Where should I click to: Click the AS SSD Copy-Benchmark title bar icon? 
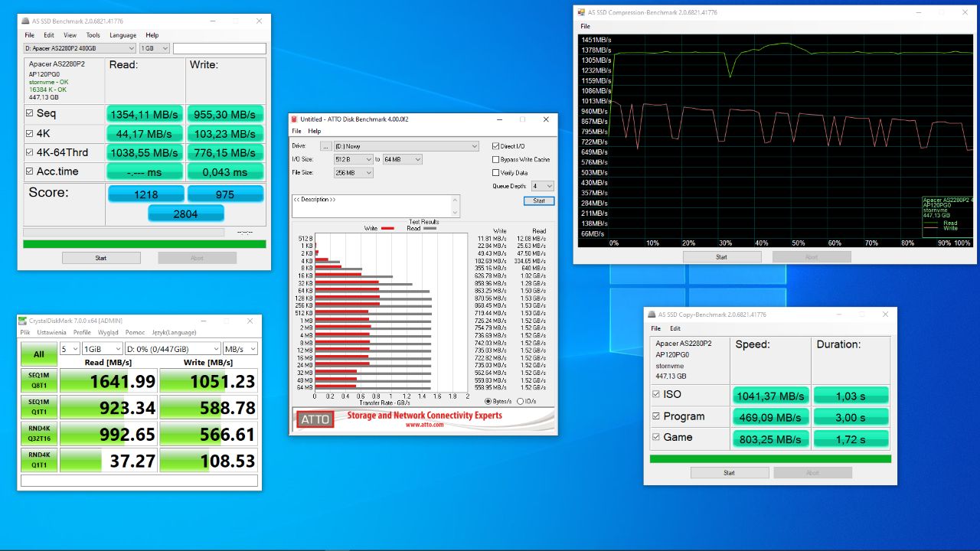[652, 314]
